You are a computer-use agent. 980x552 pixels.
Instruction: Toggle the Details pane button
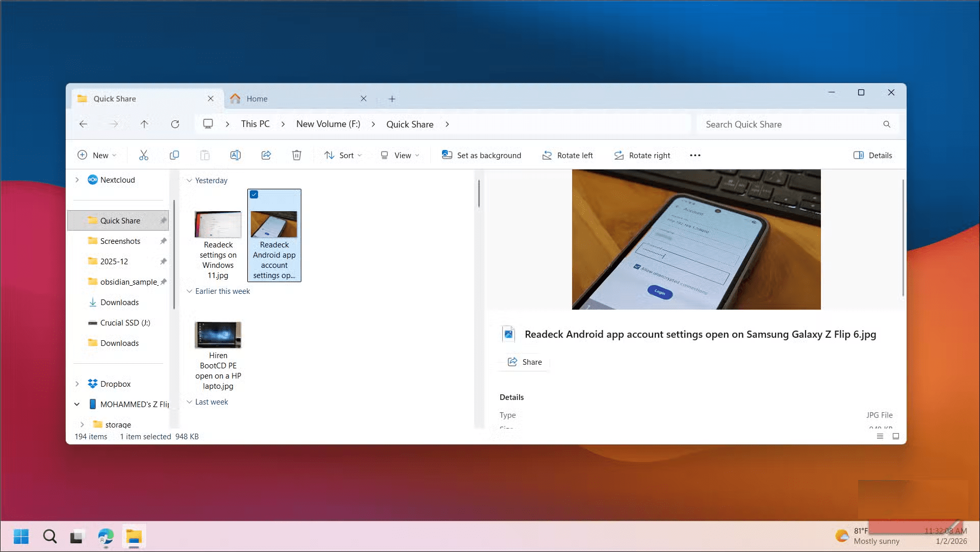(872, 155)
